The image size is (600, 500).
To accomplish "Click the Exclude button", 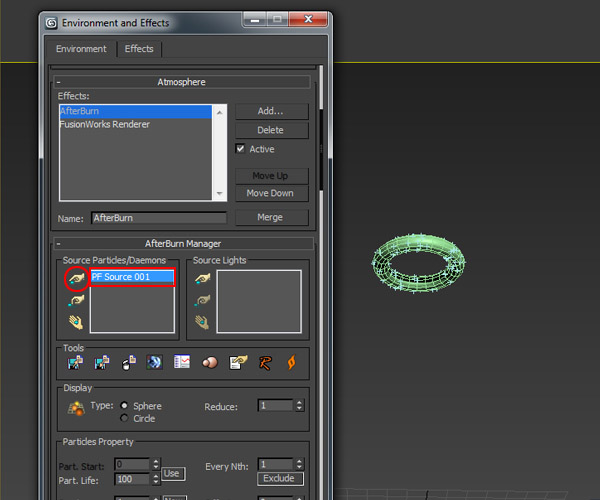I will pos(280,479).
